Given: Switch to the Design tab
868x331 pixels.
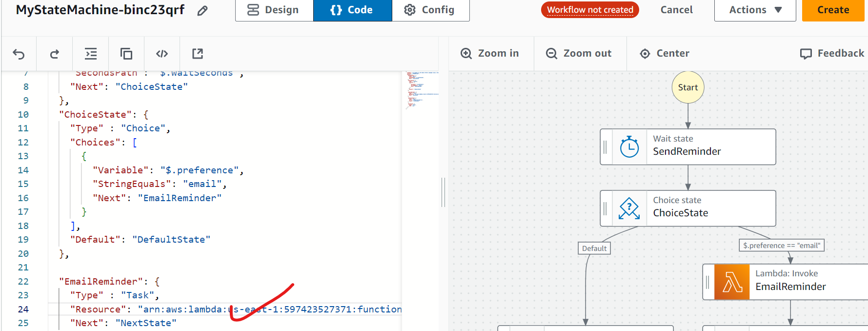Looking at the screenshot, I should (x=274, y=10).
